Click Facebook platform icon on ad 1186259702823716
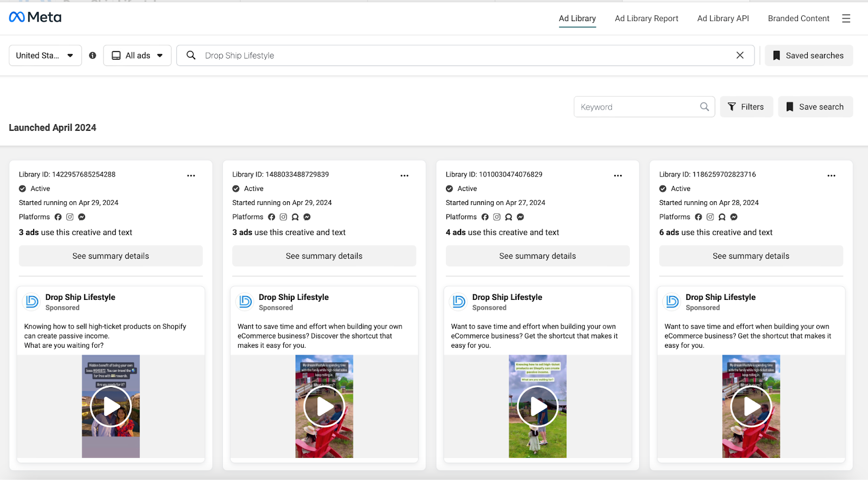Image resolution: width=868 pixels, height=480 pixels. click(x=699, y=217)
